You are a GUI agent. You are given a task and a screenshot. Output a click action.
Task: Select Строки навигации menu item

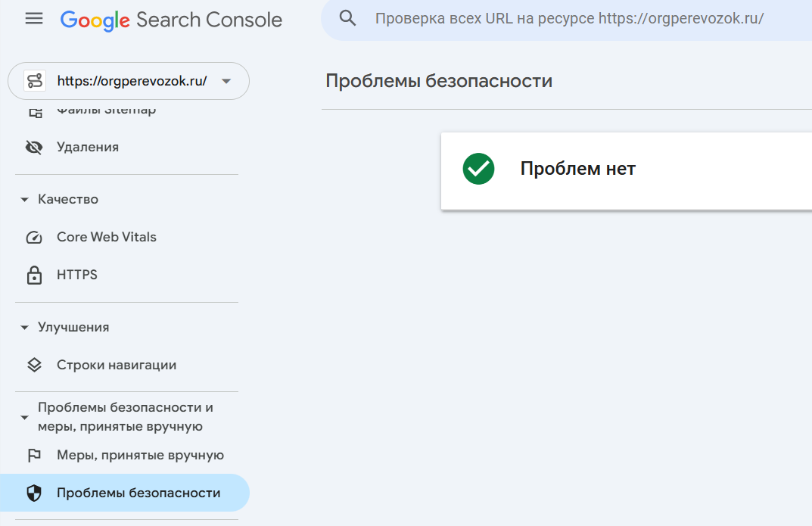[117, 365]
